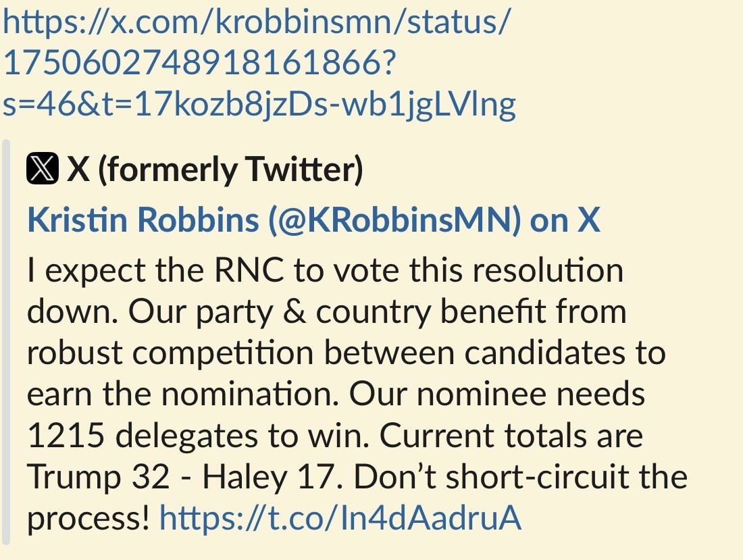This screenshot has width=743, height=560.
Task: Click the URL query string starting with s=46
Action: [259, 103]
